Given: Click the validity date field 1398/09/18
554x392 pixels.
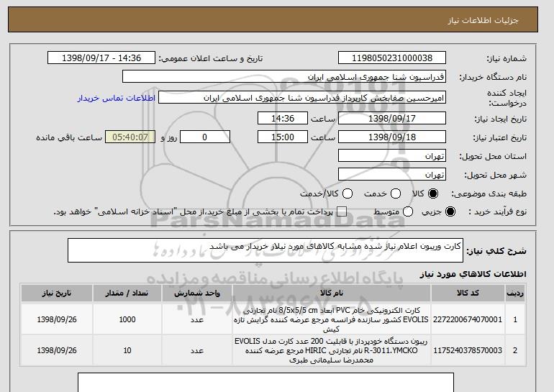Looking at the screenshot, I should coord(392,137).
